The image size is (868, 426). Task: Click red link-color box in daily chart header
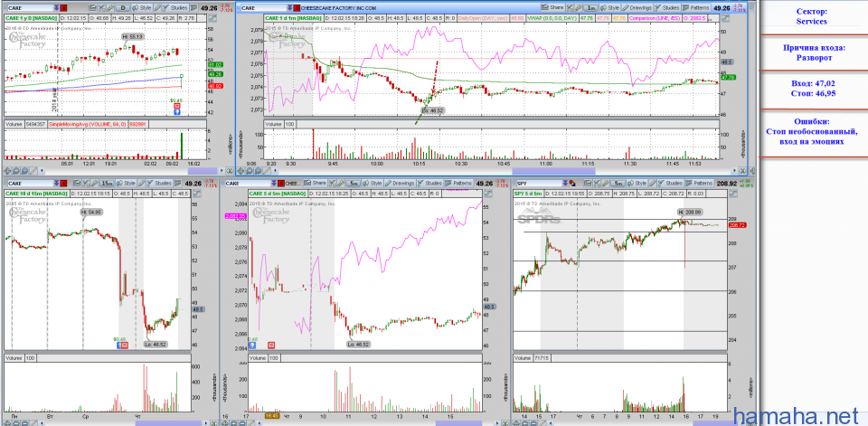click(63, 8)
